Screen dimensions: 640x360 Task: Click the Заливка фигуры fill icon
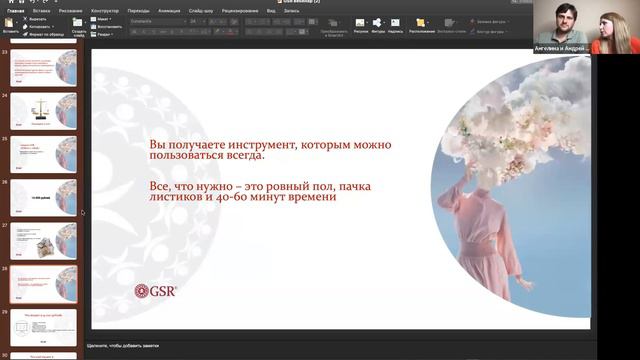[x=473, y=21]
